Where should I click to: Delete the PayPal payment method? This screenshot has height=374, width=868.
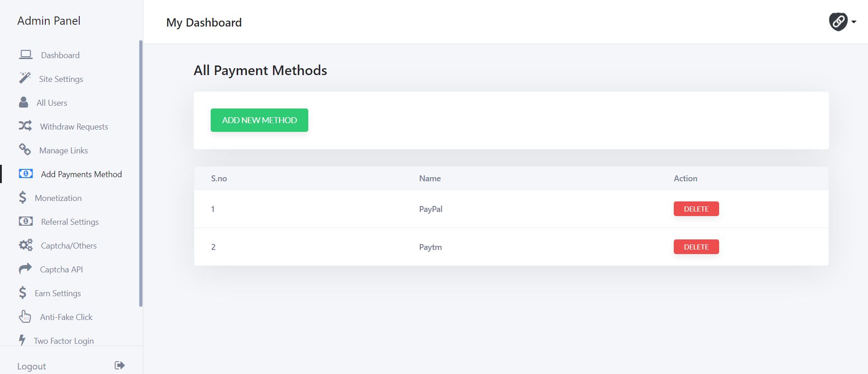pyautogui.click(x=696, y=209)
